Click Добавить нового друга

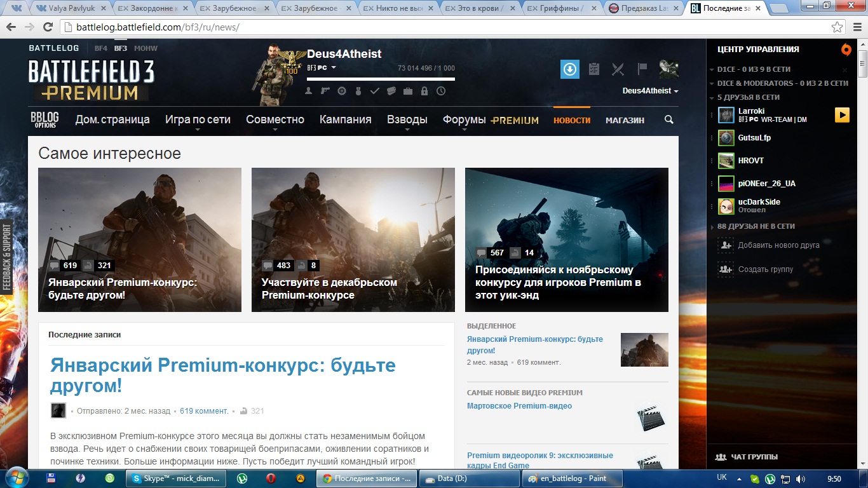[x=779, y=245]
